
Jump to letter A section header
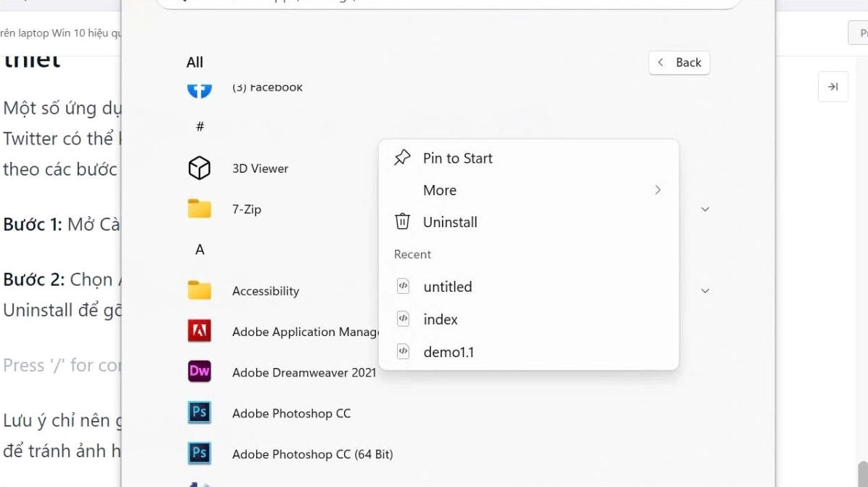click(x=200, y=250)
